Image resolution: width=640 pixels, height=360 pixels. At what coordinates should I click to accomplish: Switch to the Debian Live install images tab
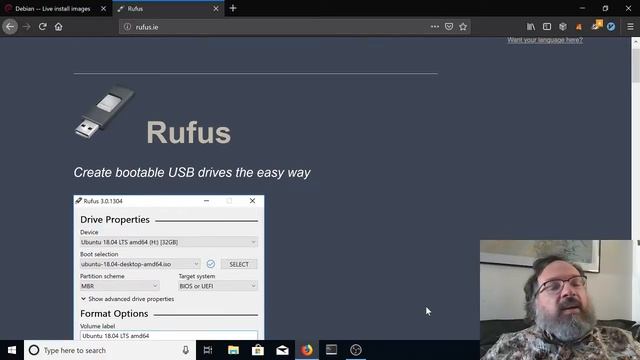coord(53,9)
